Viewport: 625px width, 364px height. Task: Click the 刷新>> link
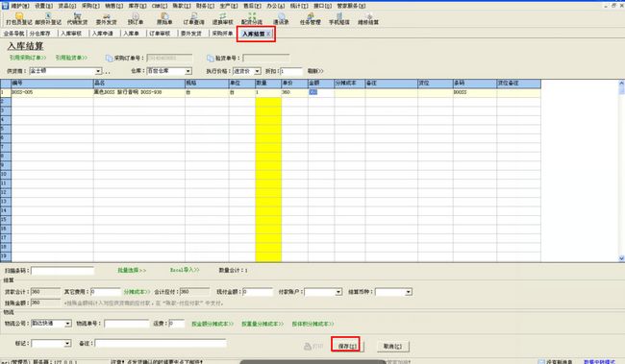pyautogui.click(x=315, y=71)
